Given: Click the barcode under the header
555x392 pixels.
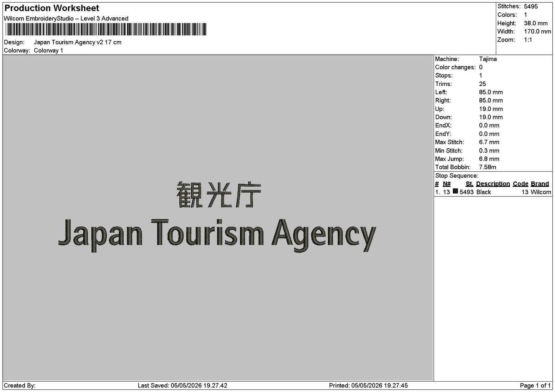Looking at the screenshot, I should coord(106,30).
